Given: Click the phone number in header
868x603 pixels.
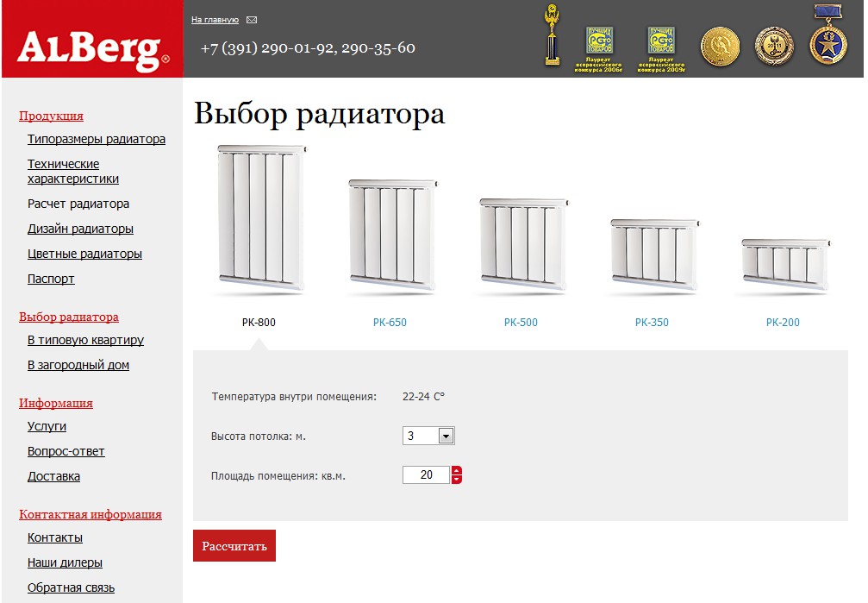Looking at the screenshot, I should click(308, 48).
